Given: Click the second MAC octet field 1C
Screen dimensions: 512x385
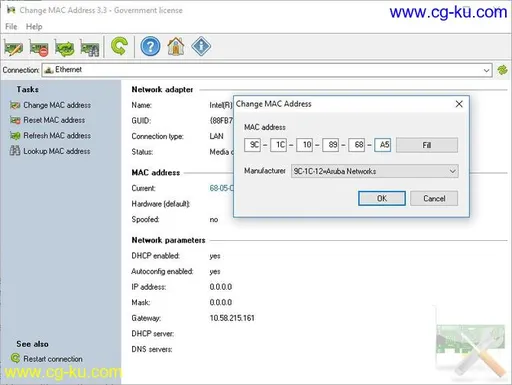Looking at the screenshot, I should [278, 145].
